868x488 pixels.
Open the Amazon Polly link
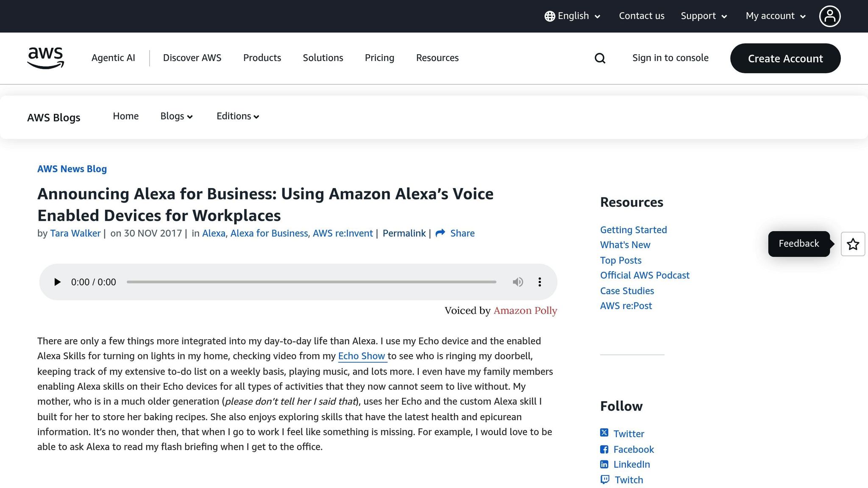(525, 311)
